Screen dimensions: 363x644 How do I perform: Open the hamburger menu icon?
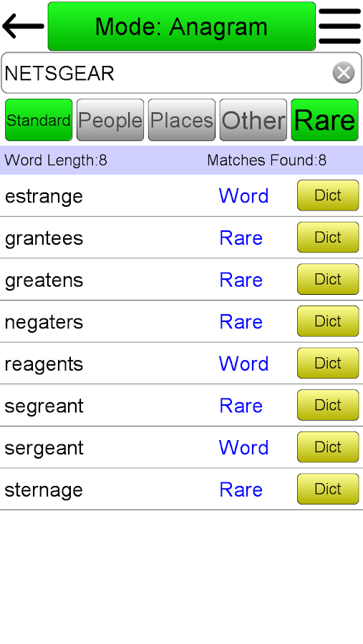(339, 26)
